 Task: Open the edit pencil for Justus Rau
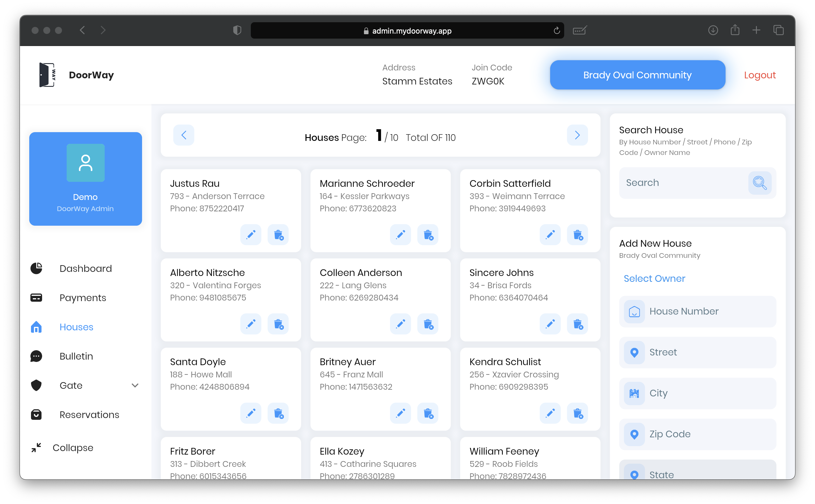(x=251, y=235)
